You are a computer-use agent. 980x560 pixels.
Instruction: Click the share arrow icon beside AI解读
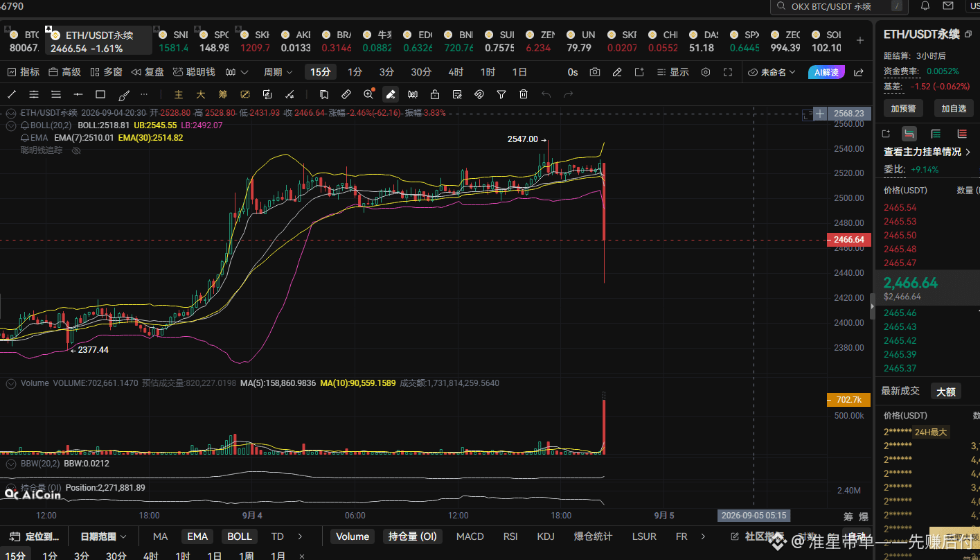[859, 72]
